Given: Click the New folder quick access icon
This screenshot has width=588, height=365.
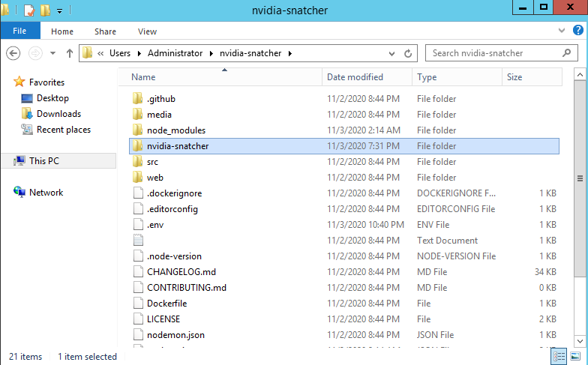Looking at the screenshot, I should 45,10.
